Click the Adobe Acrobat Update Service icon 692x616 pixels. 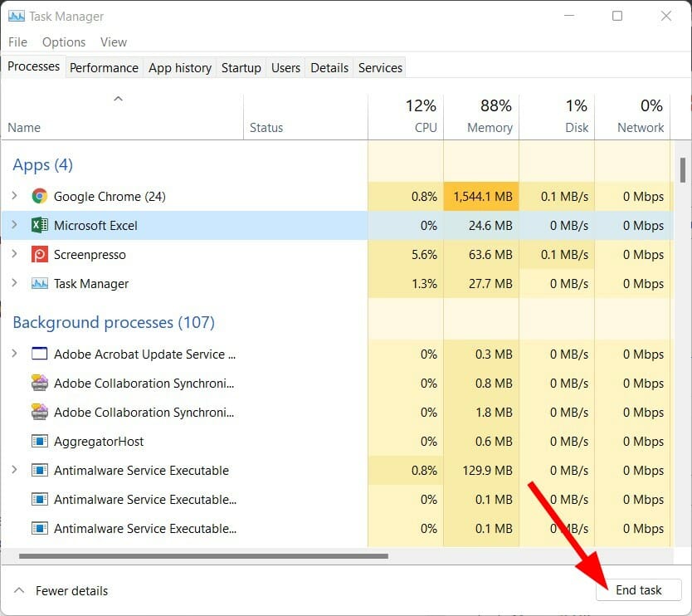[40, 354]
